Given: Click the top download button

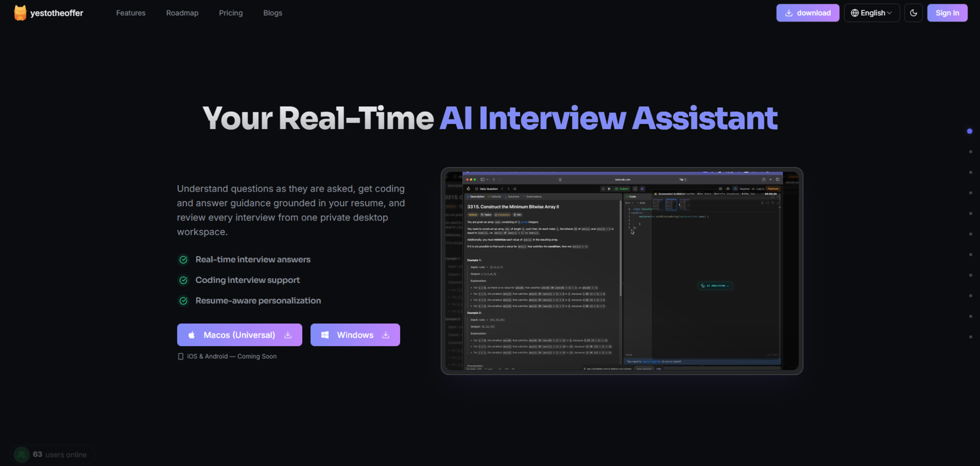Looking at the screenshot, I should pyautogui.click(x=808, y=13).
